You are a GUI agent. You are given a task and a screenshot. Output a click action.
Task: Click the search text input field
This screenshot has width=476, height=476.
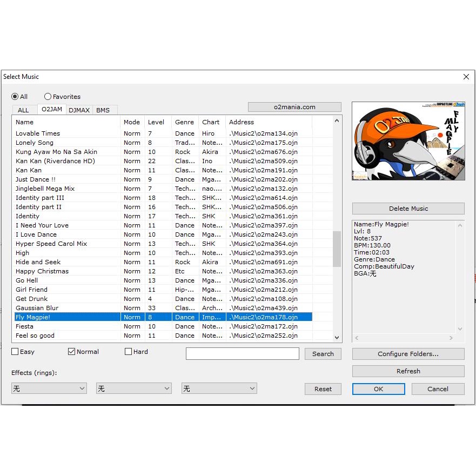(242, 354)
